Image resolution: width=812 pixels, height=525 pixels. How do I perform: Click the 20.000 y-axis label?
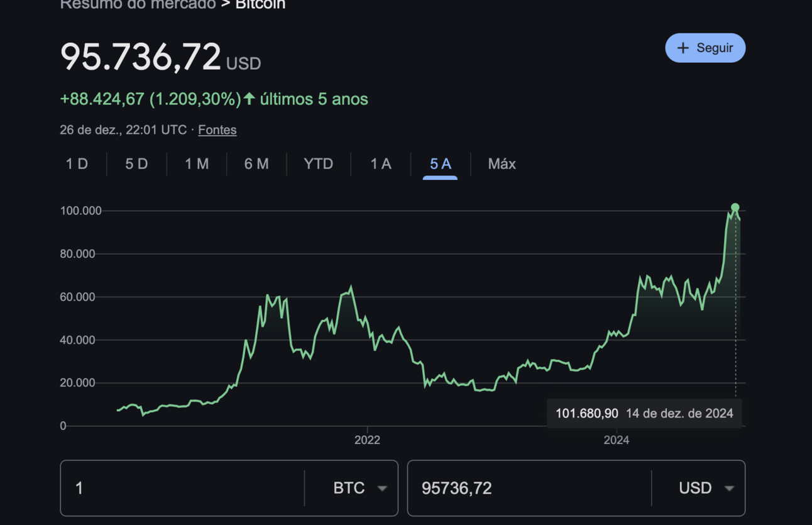[x=77, y=383]
